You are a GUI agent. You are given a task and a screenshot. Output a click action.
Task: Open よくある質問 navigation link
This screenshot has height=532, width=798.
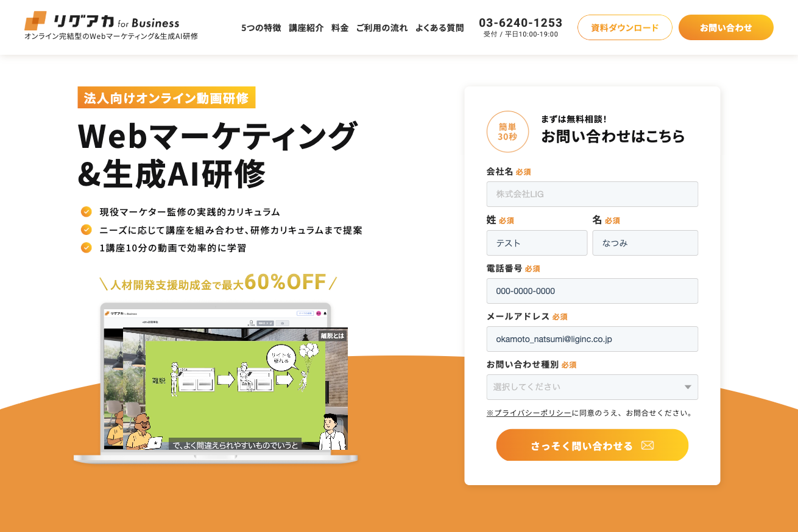pos(440,27)
